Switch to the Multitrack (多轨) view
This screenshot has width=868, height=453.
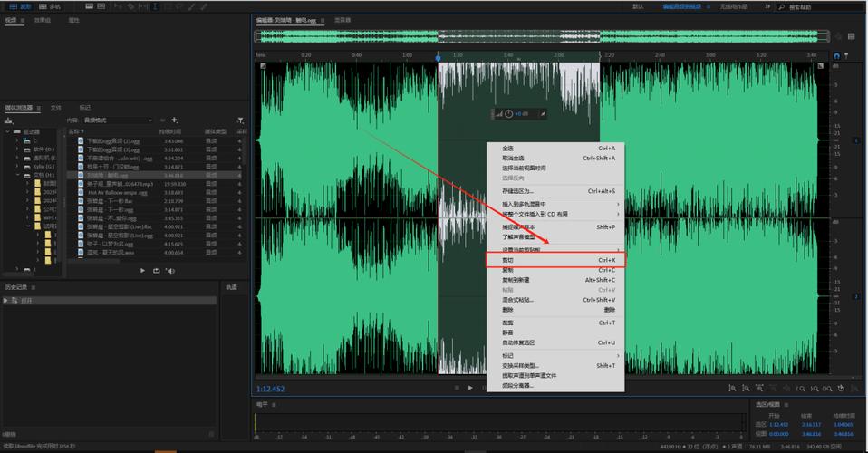click(50, 6)
